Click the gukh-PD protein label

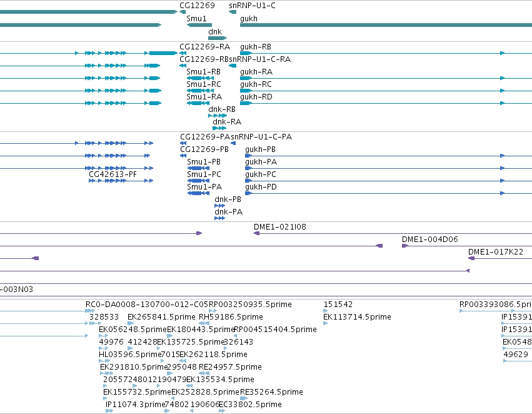pyautogui.click(x=261, y=187)
